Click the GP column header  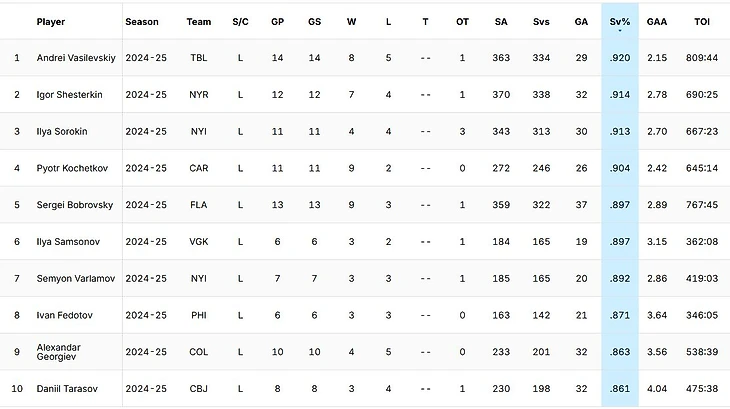point(277,21)
